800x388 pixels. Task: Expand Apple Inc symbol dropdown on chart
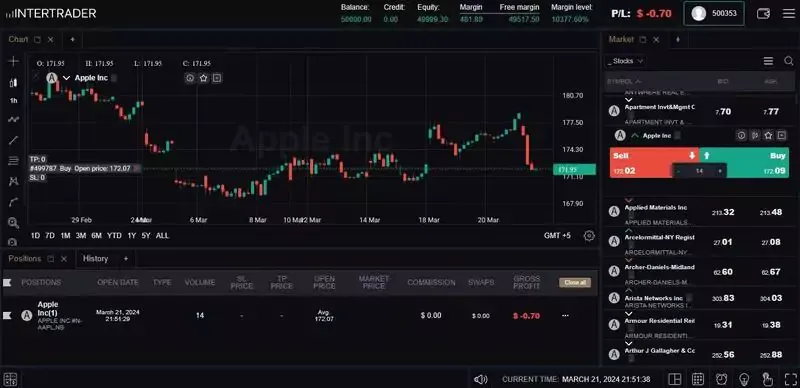[x=66, y=78]
